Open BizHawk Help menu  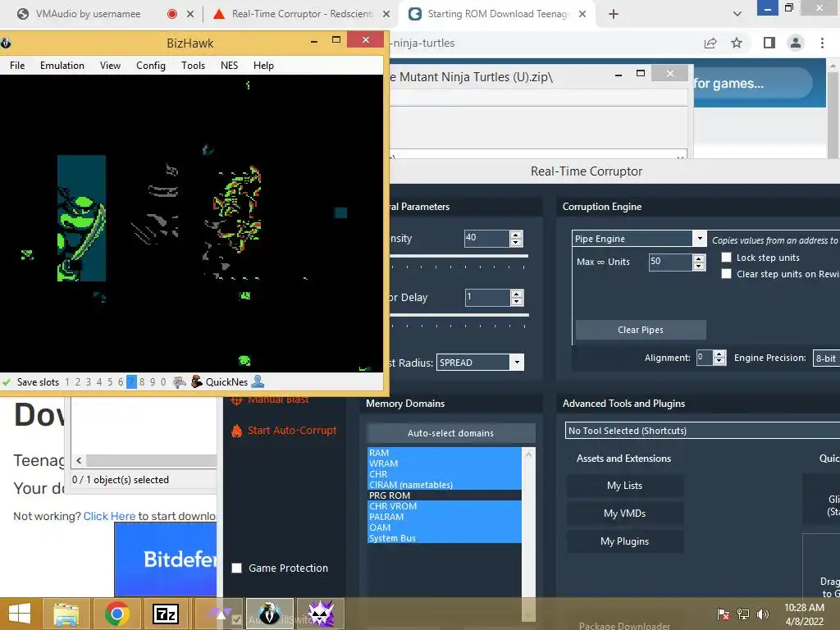click(x=263, y=66)
